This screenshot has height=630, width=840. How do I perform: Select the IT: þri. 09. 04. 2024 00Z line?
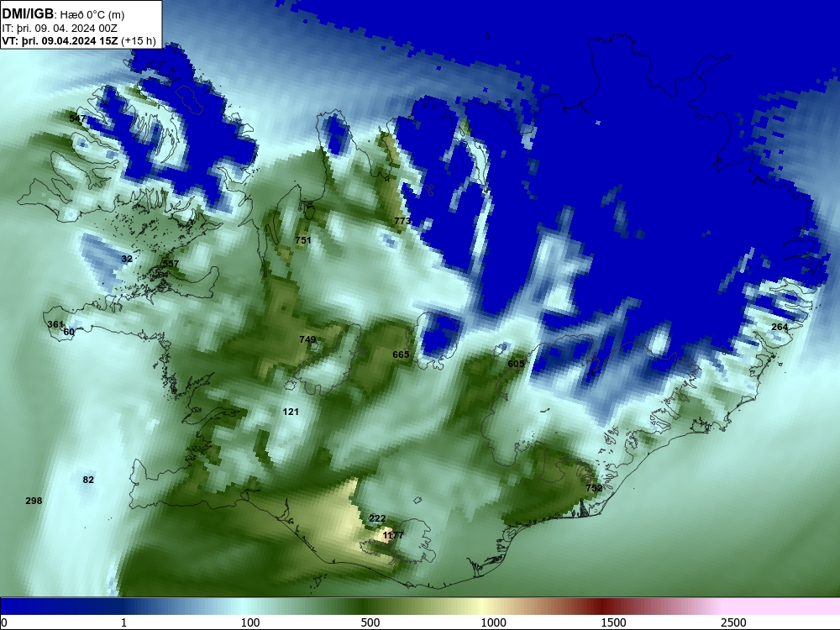[60, 29]
